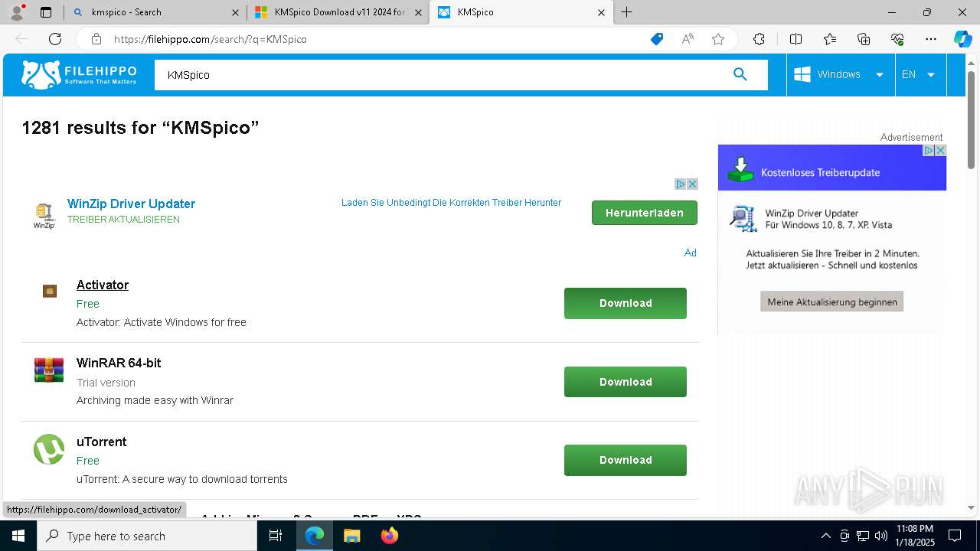Click the magnifier search icon on FileHippo
Screen dimensions: 980x551
[x=740, y=74]
